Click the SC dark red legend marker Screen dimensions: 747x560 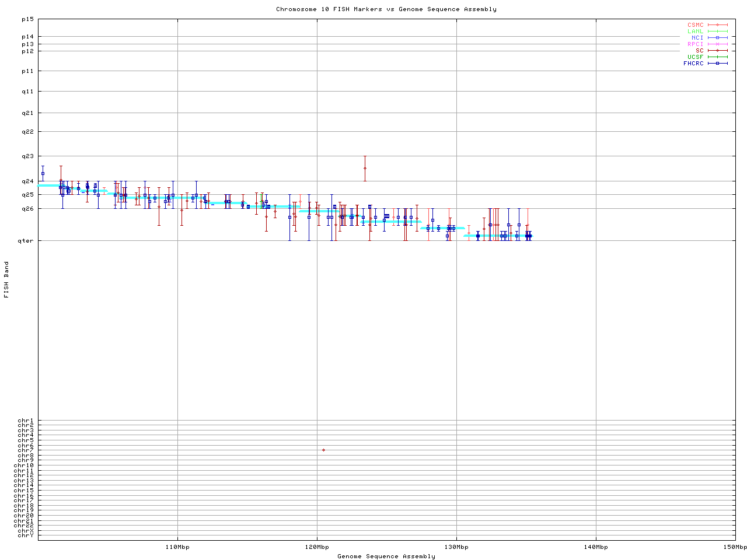pos(717,50)
